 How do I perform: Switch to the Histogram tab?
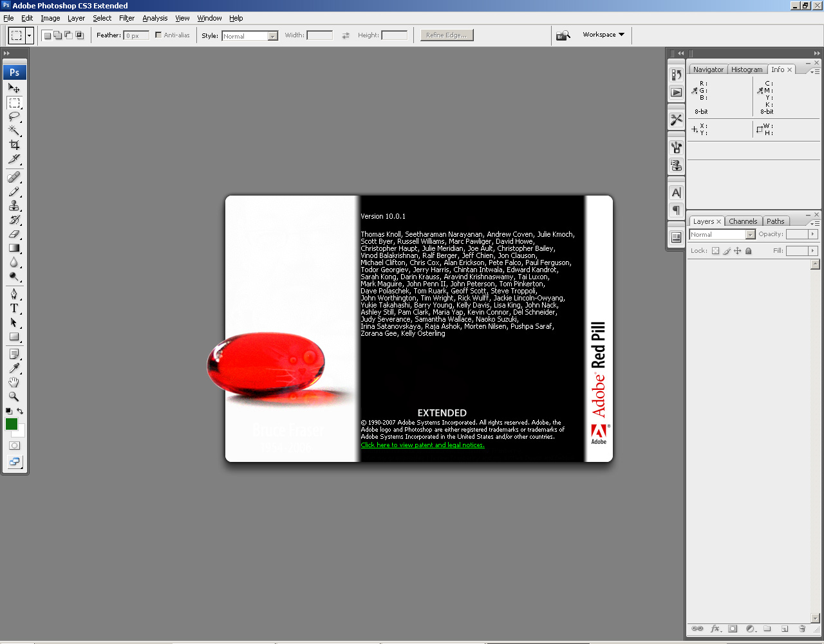click(x=747, y=69)
